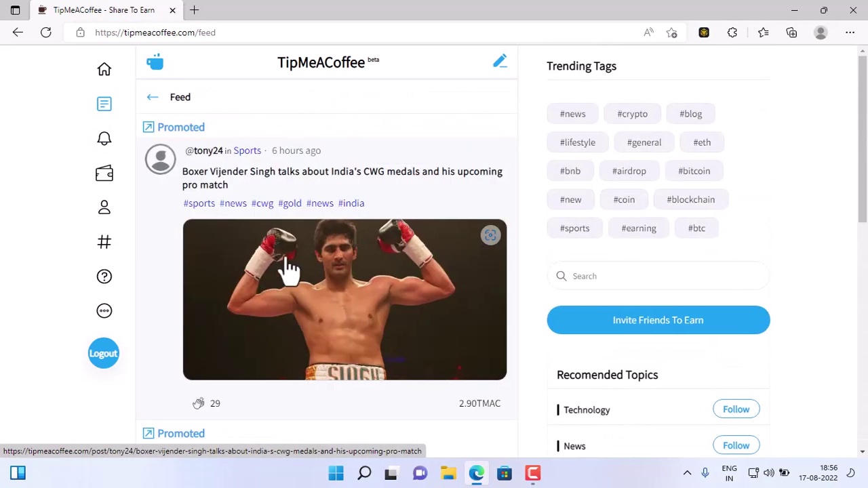Select the #eth trending tag
Image resolution: width=868 pixels, height=488 pixels.
[702, 142]
